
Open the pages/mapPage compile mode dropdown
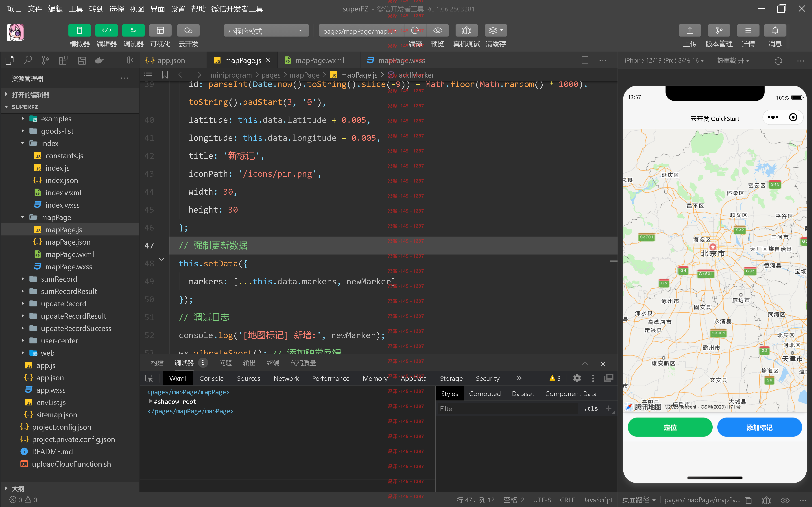coord(360,31)
